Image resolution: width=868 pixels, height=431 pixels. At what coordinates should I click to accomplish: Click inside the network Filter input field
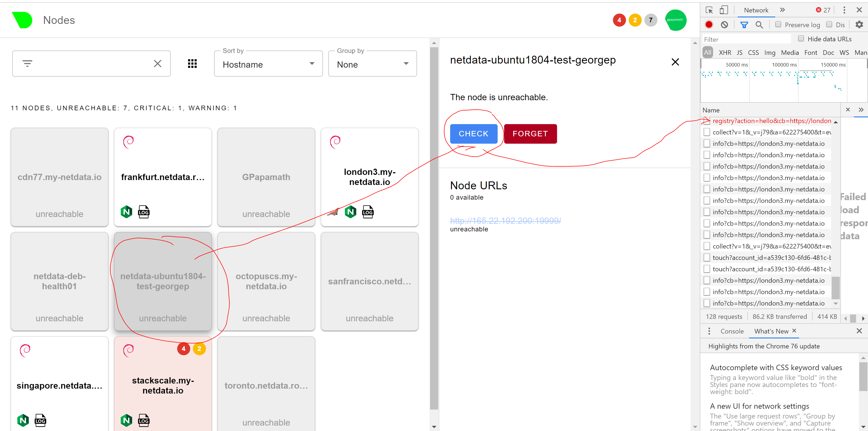click(x=741, y=39)
